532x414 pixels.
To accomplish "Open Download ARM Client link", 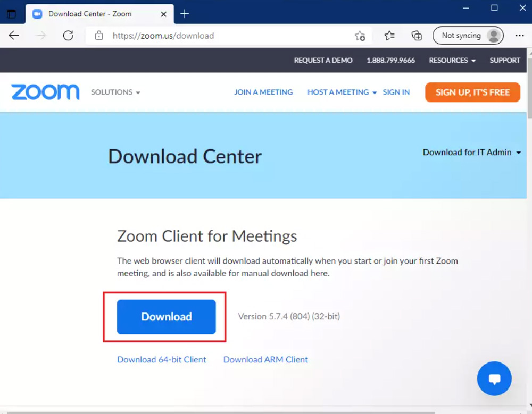I will (265, 359).
